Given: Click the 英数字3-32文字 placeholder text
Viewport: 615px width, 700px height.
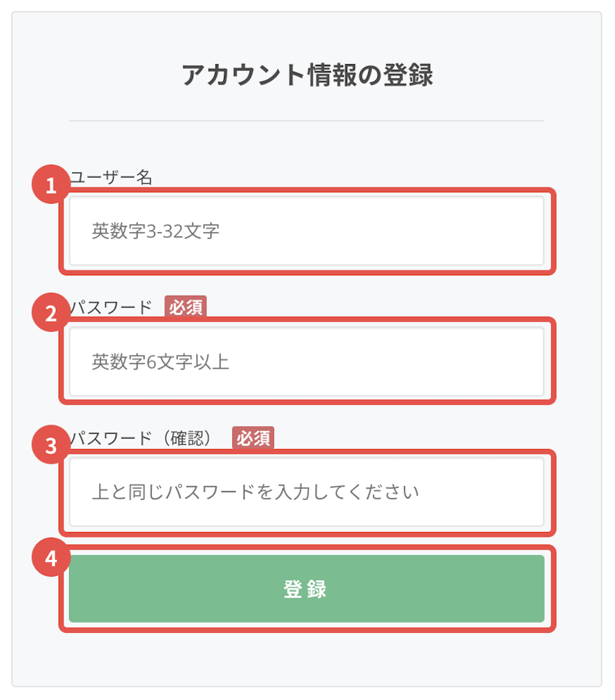Looking at the screenshot, I should tap(155, 231).
